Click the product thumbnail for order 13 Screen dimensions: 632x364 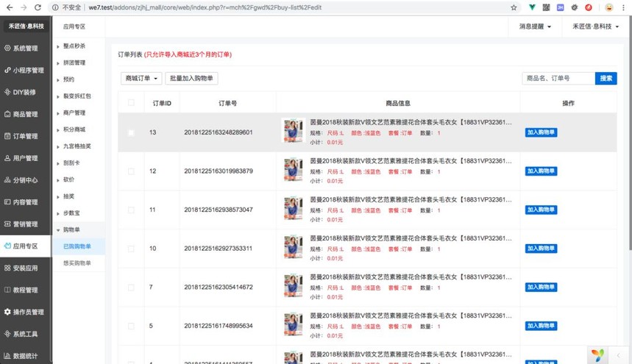293,130
